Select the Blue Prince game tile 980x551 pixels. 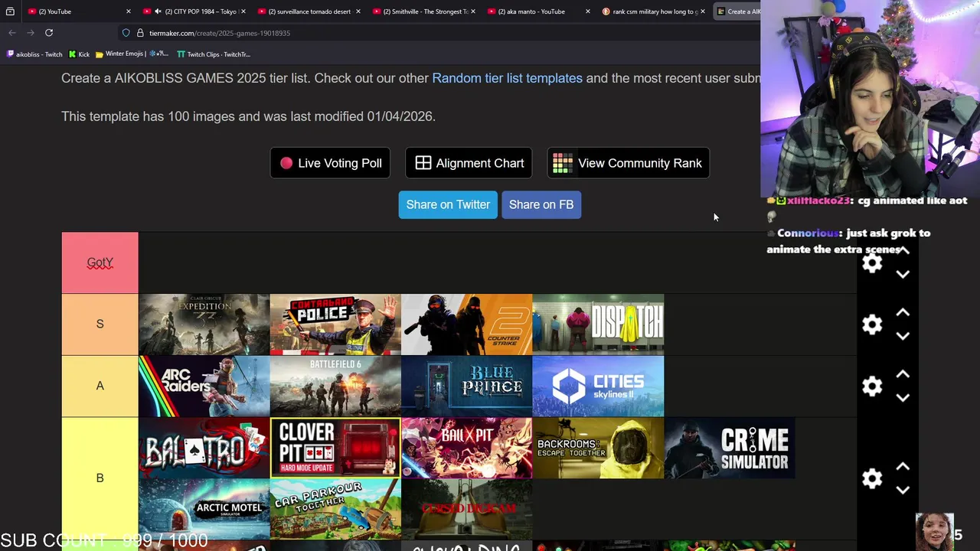pyautogui.click(x=466, y=386)
